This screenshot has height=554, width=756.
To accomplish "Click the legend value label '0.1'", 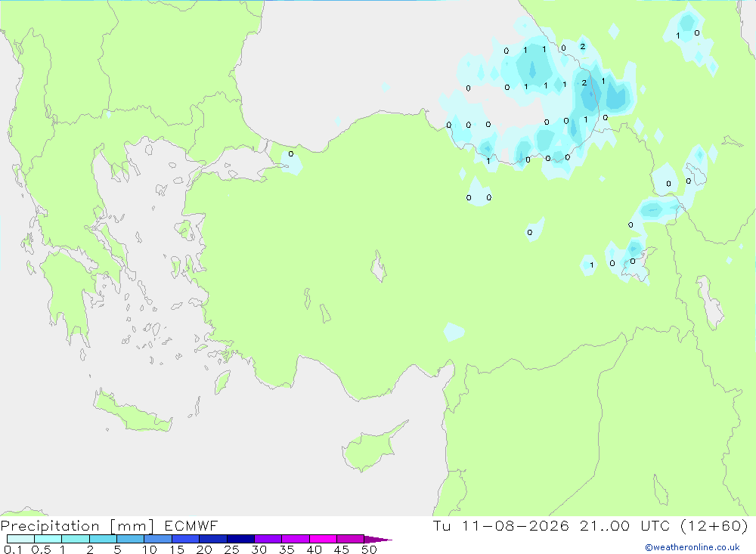I will (x=13, y=549).
